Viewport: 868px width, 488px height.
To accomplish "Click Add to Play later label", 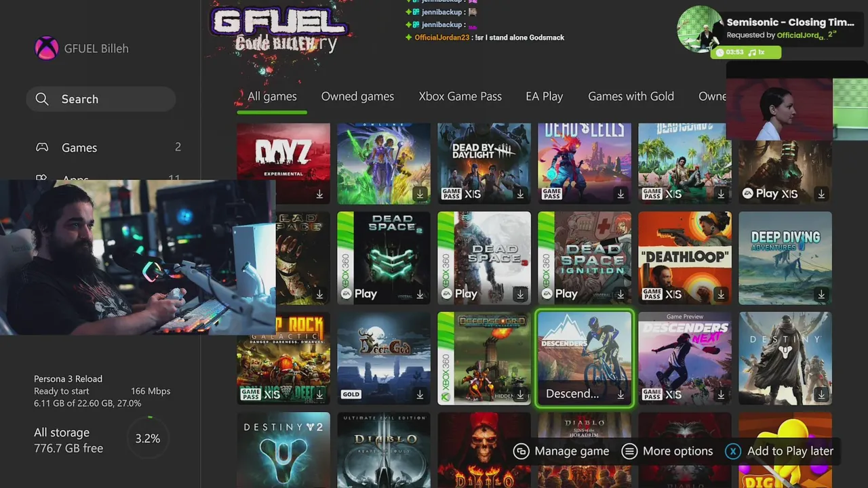I will coord(790,451).
